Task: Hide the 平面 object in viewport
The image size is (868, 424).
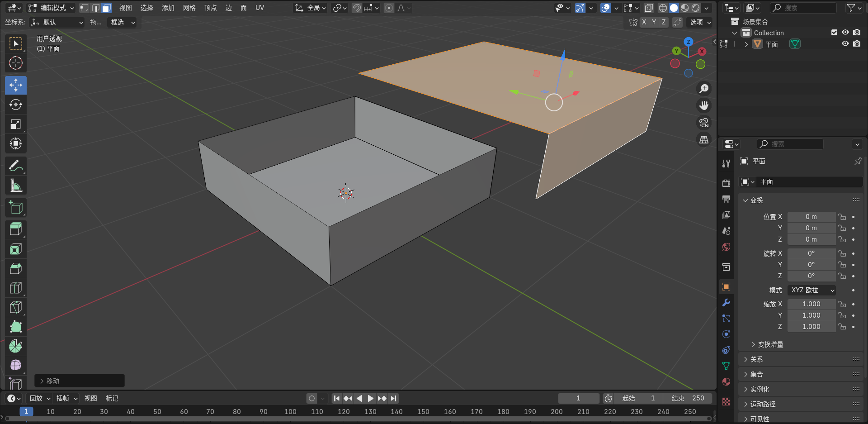Action: (x=845, y=44)
